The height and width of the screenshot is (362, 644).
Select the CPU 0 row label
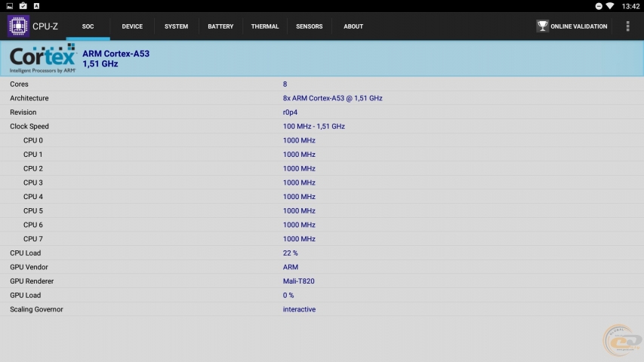tap(33, 140)
